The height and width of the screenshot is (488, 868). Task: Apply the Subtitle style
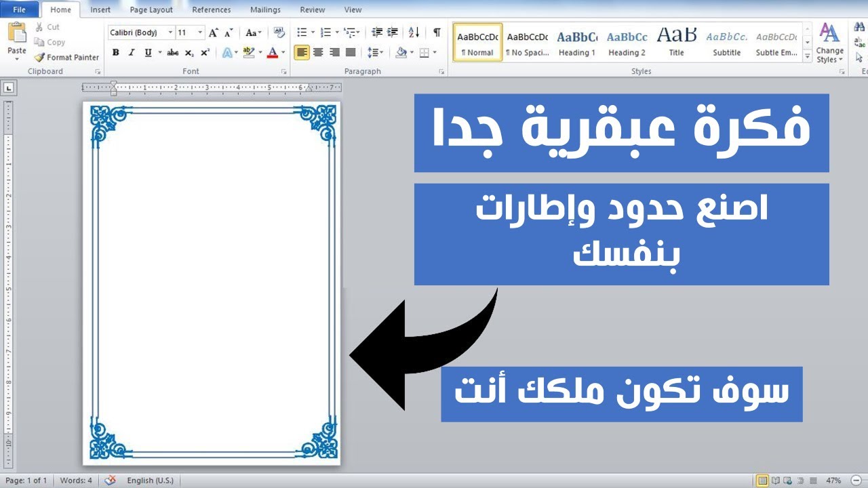[x=726, y=43]
